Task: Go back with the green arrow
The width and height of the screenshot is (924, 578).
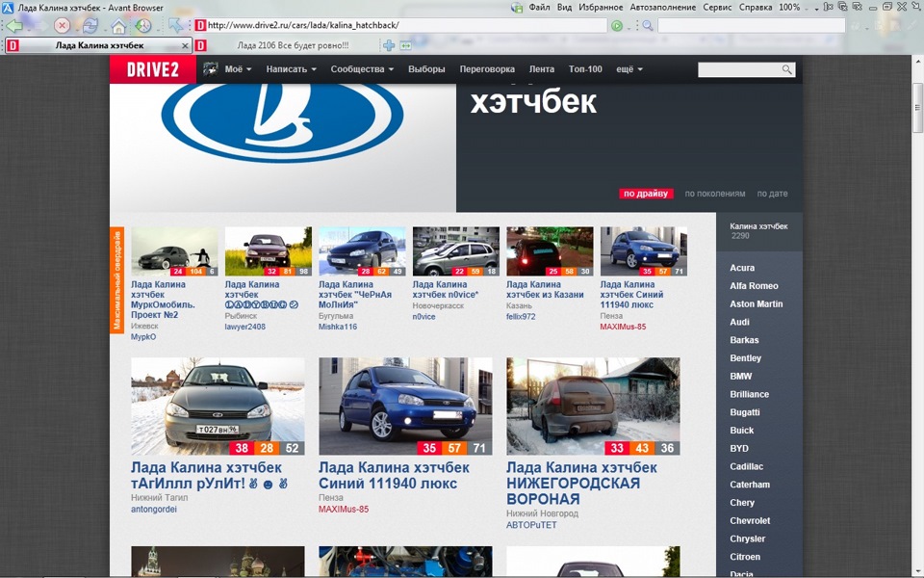Action: [14, 25]
